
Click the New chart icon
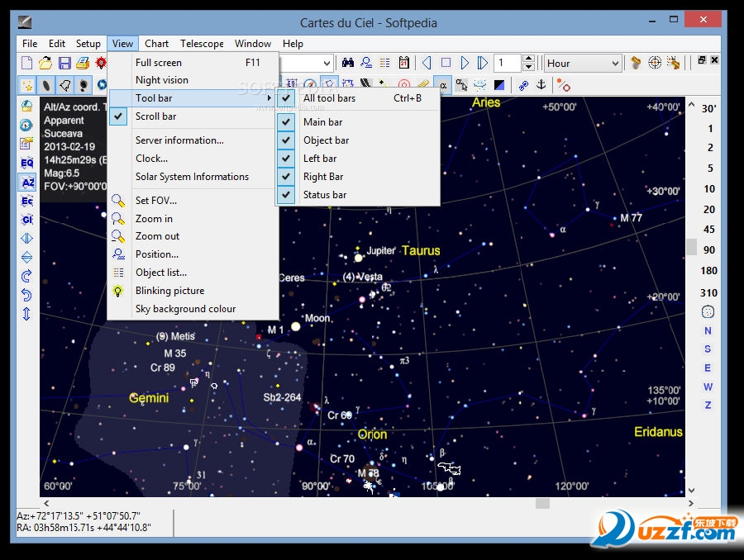click(x=27, y=63)
